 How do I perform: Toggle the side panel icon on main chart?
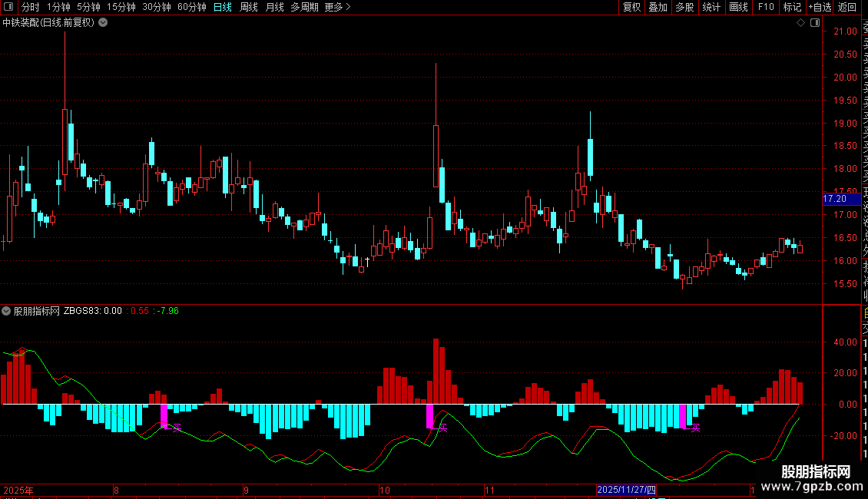point(815,23)
